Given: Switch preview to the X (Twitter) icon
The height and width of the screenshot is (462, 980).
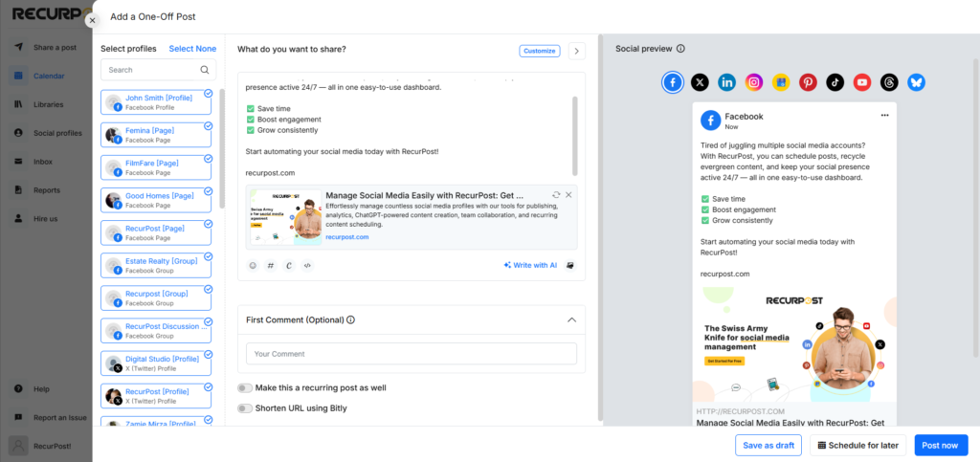Looking at the screenshot, I should point(700,82).
